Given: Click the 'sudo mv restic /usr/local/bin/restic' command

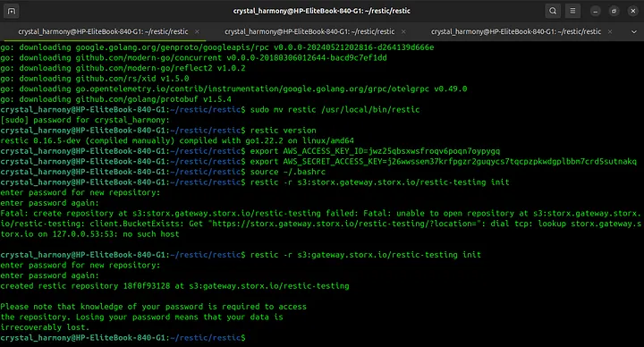Looking at the screenshot, I should pyautogui.click(x=335, y=110).
